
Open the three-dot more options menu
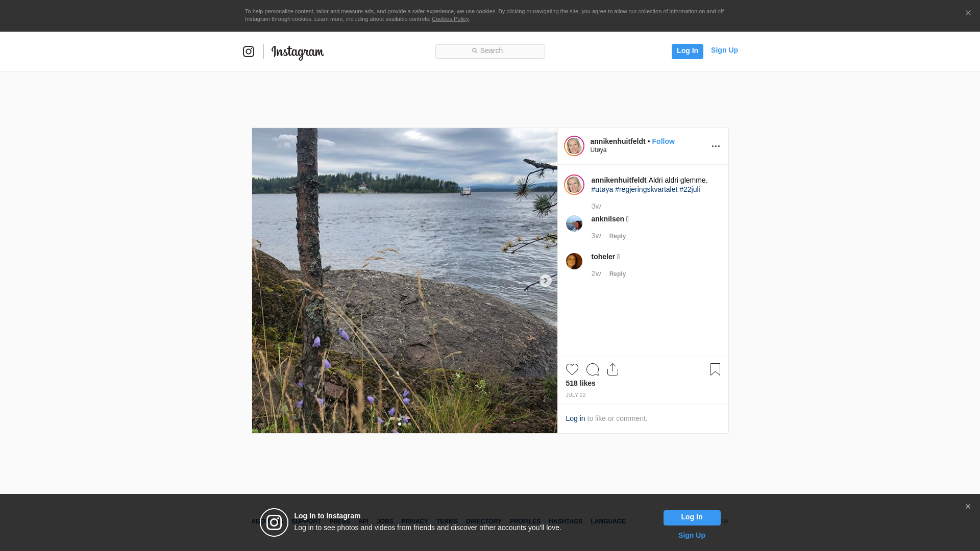716,146
